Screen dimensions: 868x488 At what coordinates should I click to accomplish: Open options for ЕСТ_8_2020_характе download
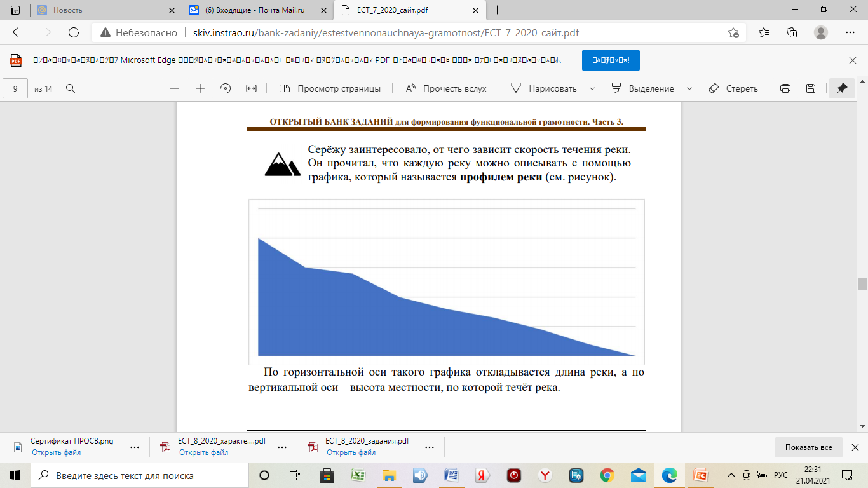tap(282, 447)
